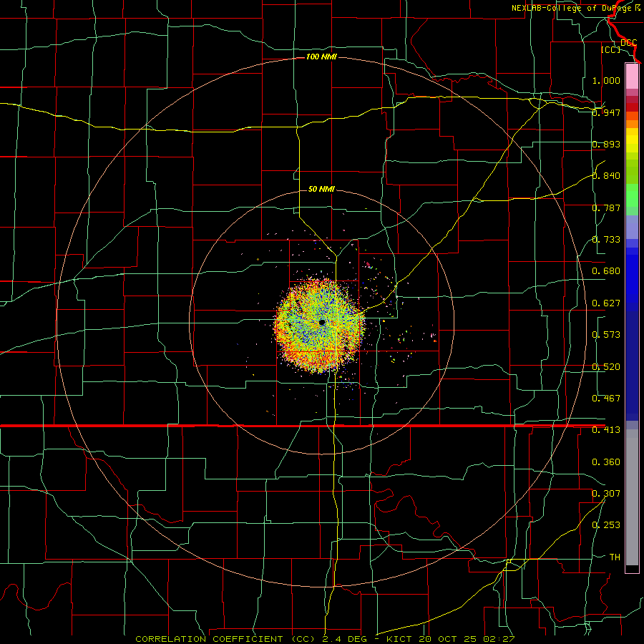644x644 pixels.
Task: Click the 0.947 color scale value
Action: [x=606, y=112]
